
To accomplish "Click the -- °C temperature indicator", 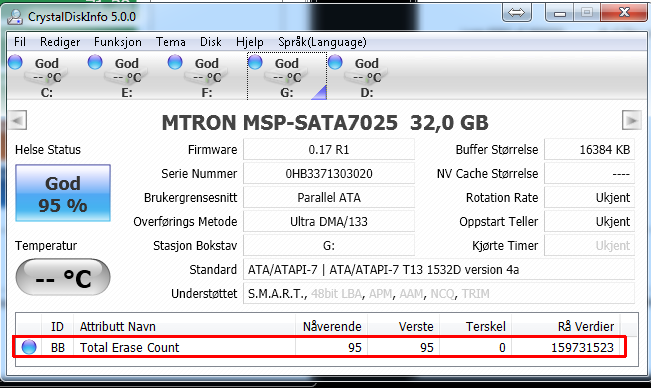I will [x=63, y=277].
